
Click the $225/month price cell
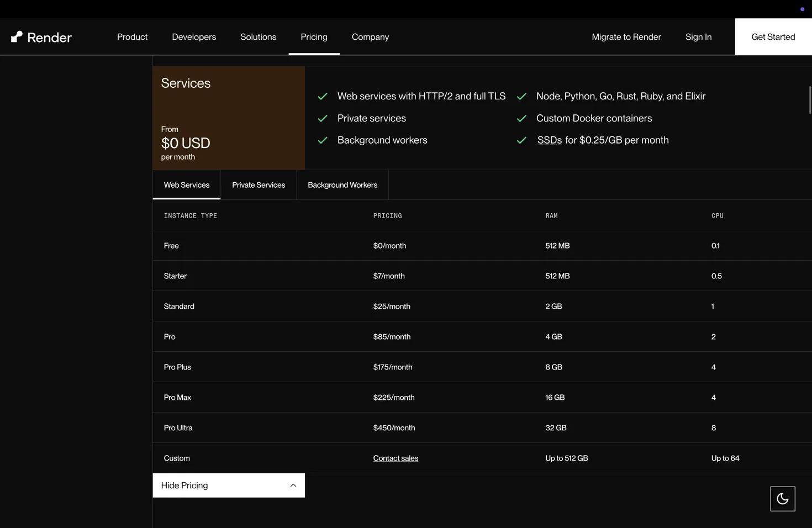(394, 398)
